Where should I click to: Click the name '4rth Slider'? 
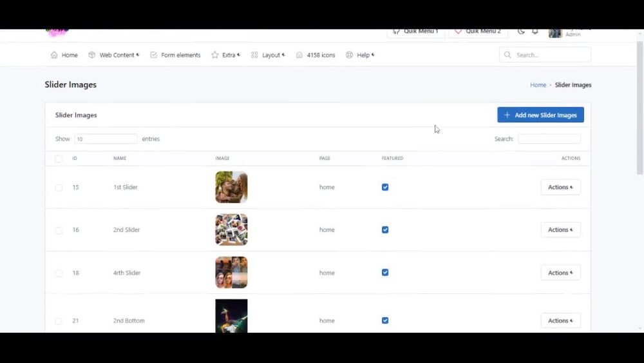tap(127, 273)
